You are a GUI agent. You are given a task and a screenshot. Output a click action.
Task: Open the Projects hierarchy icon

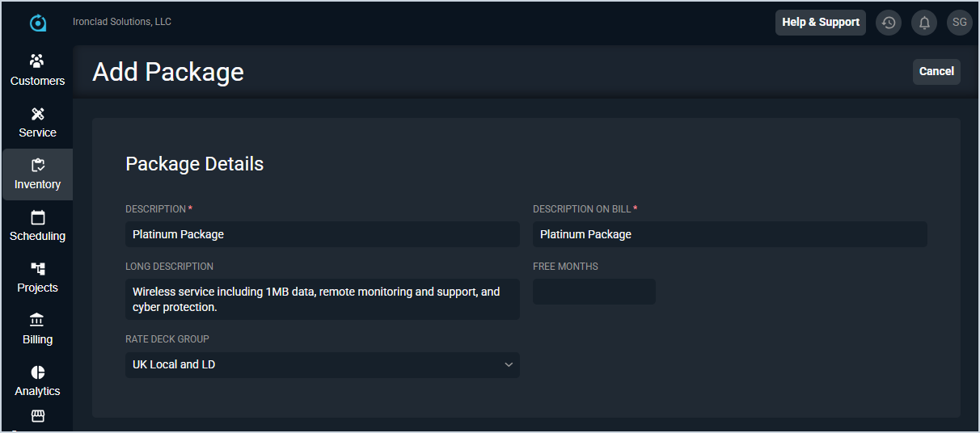click(x=37, y=268)
